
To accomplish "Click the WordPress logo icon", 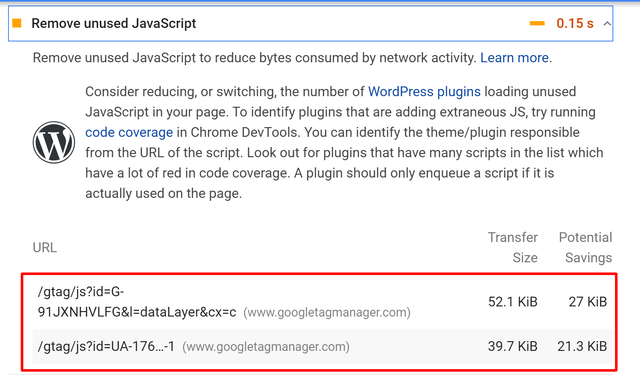I will click(54, 142).
